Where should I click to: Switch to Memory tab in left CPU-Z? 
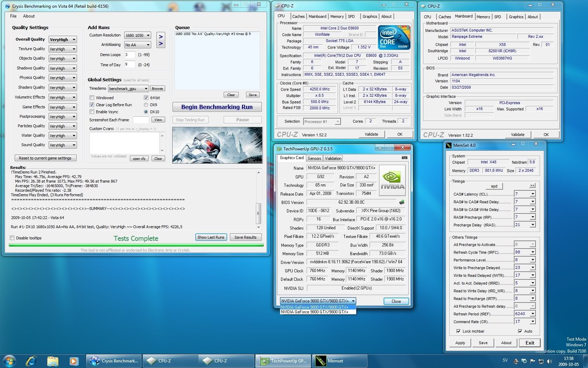[x=337, y=16]
